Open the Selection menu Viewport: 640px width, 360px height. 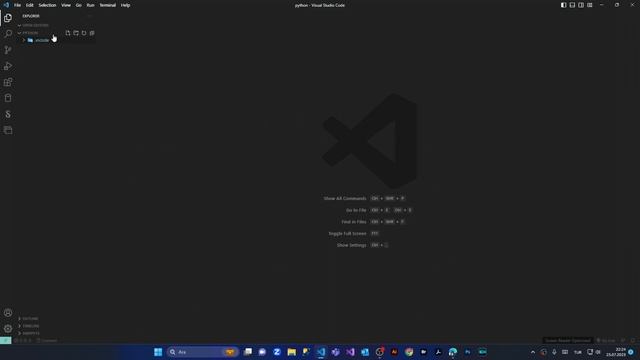[47, 5]
